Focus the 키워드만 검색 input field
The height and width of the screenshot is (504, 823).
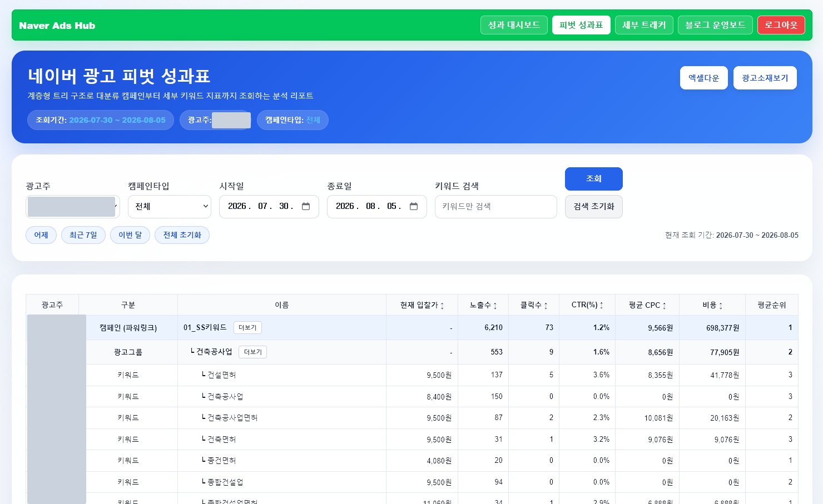(x=496, y=207)
